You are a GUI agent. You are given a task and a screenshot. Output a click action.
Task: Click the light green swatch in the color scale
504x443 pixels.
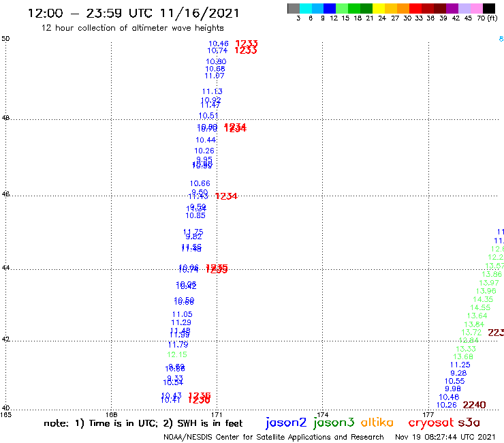342,8
